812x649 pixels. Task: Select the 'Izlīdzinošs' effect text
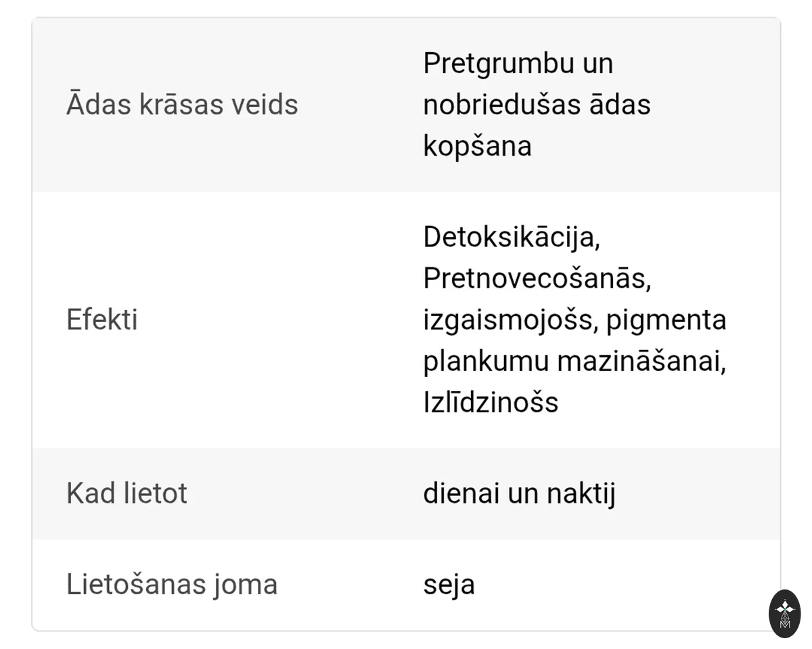[x=491, y=402]
